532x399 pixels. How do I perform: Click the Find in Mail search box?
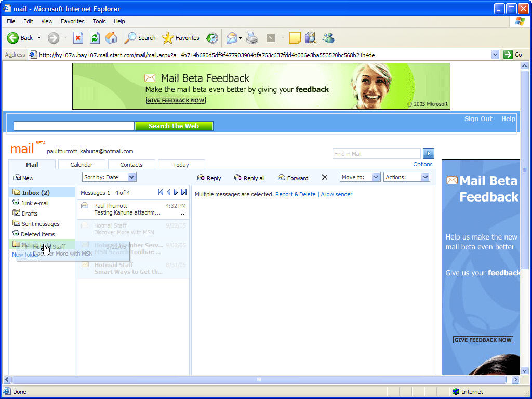pyautogui.click(x=376, y=154)
